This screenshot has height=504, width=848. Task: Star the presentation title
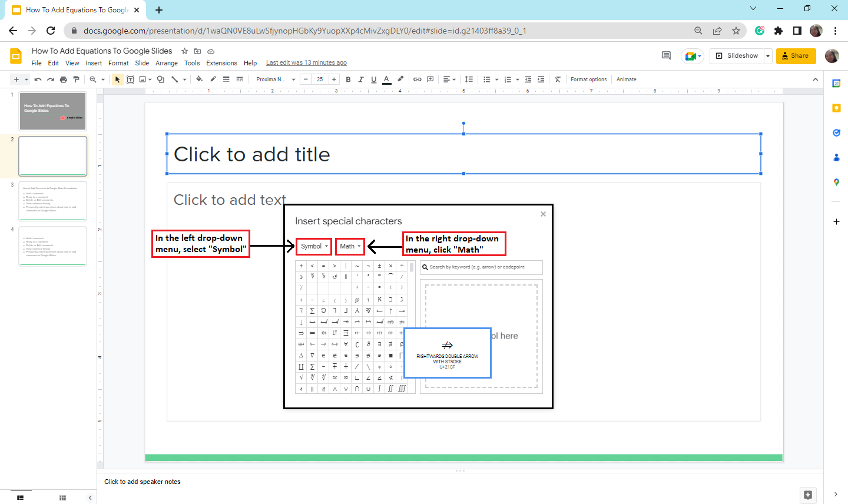(185, 51)
